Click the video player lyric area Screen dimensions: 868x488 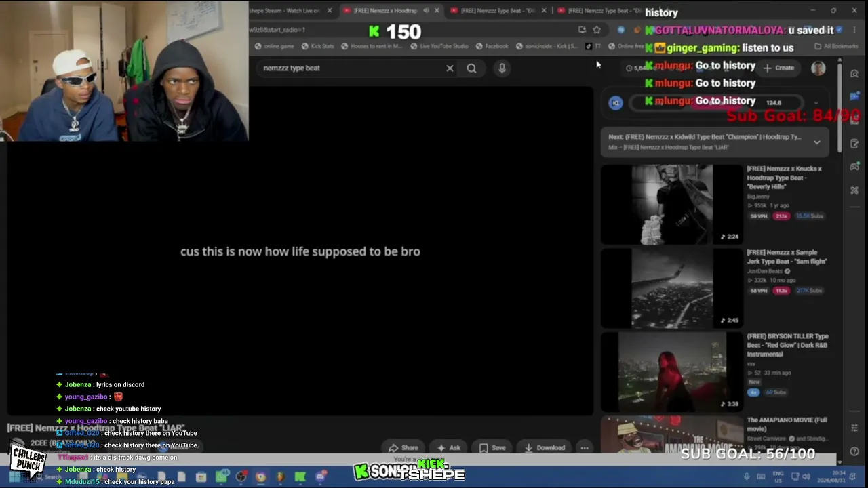click(300, 251)
